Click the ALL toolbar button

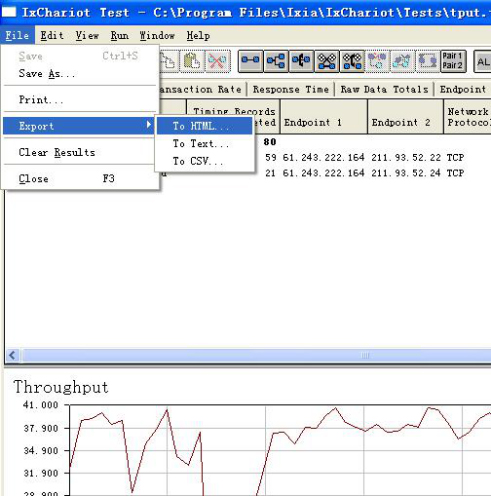point(482,61)
